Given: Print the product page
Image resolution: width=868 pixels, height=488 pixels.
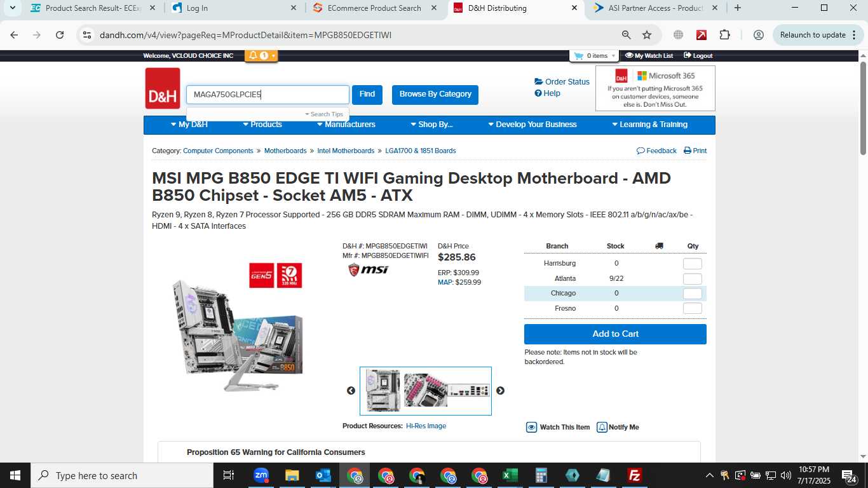Looking at the screenshot, I should click(695, 151).
